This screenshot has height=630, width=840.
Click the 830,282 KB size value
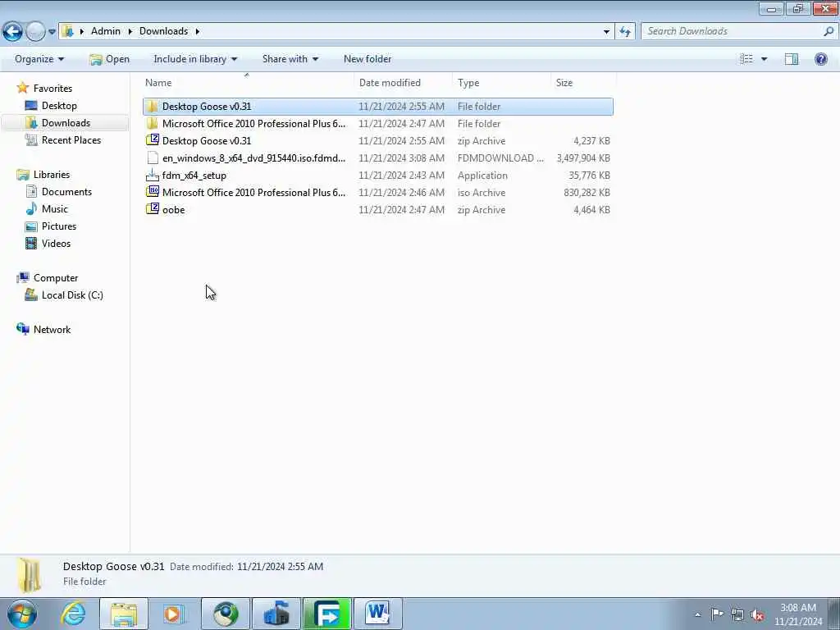click(x=587, y=192)
